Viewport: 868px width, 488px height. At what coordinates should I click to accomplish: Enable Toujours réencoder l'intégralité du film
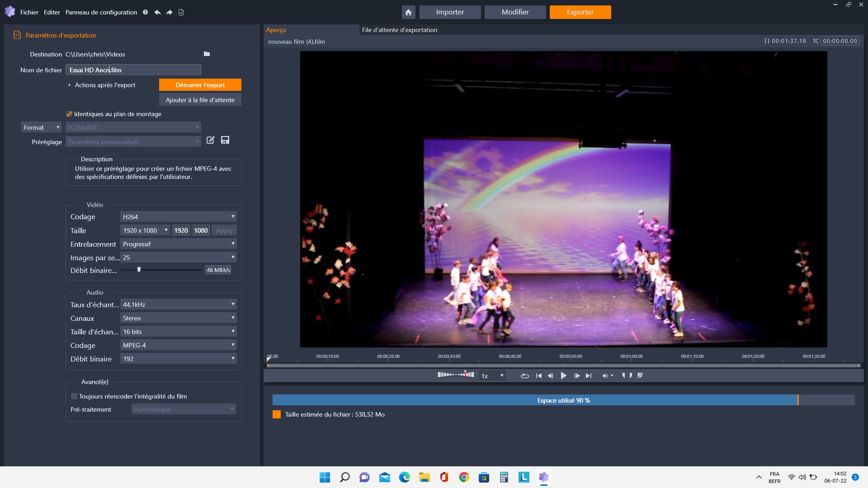74,397
